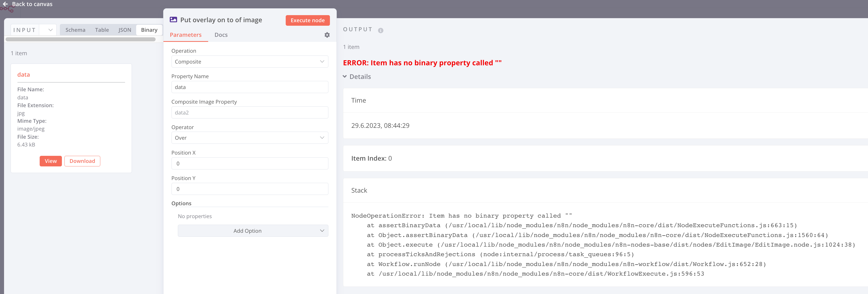
Task: Switch input view to Table
Action: click(x=102, y=30)
